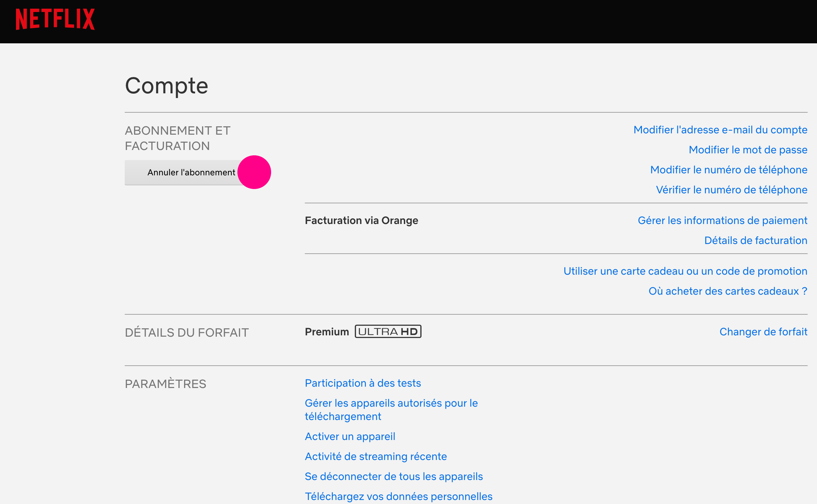This screenshot has width=817, height=504.
Task: Select Modifier le mot de passe
Action: coord(748,150)
